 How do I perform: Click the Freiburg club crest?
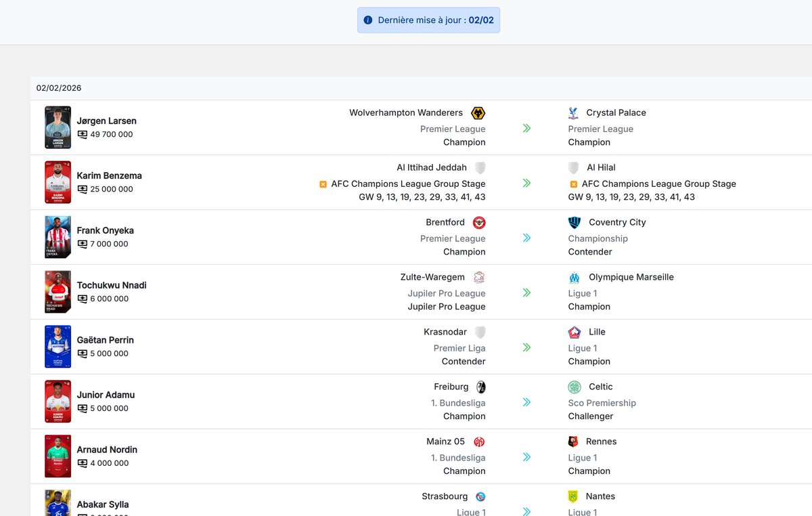pyautogui.click(x=481, y=387)
